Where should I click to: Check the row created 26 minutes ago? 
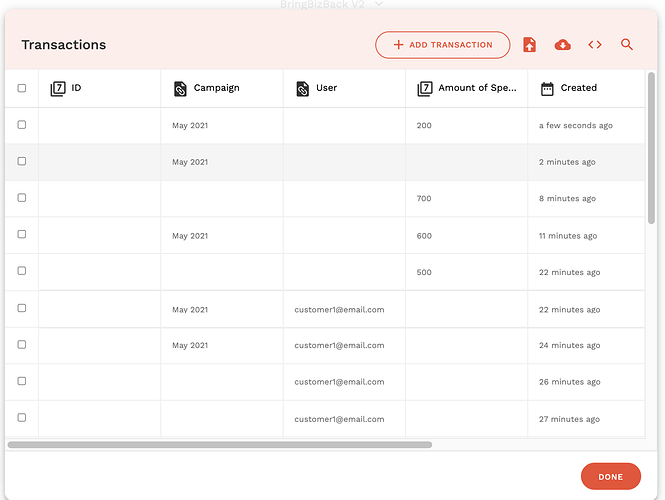pyautogui.click(x=22, y=381)
